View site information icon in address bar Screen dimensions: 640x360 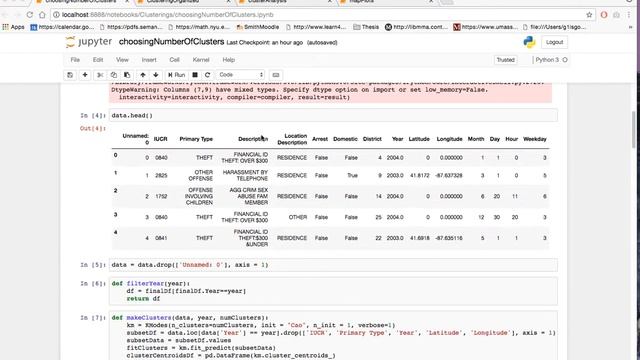pyautogui.click(x=56, y=15)
